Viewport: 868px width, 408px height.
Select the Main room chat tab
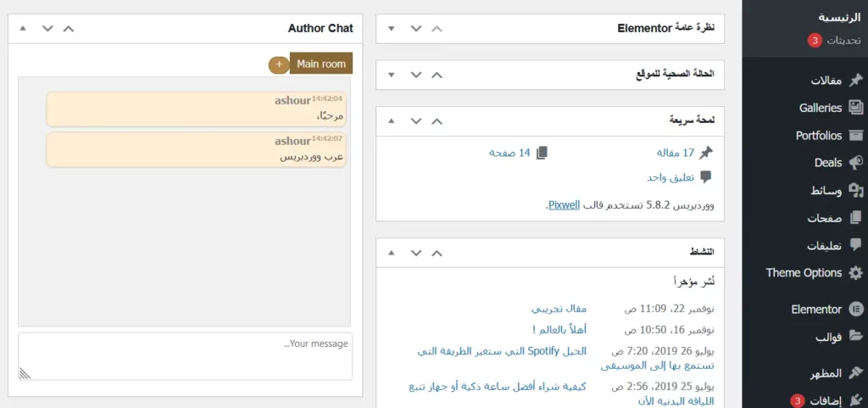[x=321, y=64]
